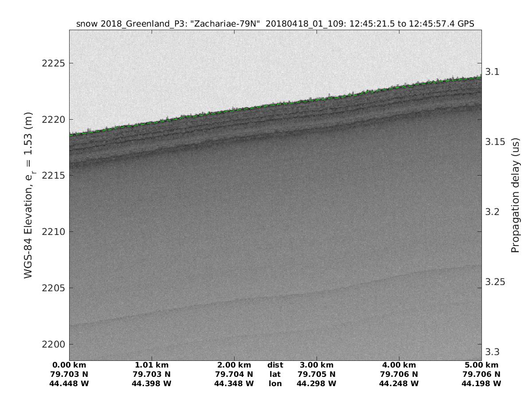
Task: Select longitude "44.398 W" label
Action: (152, 383)
